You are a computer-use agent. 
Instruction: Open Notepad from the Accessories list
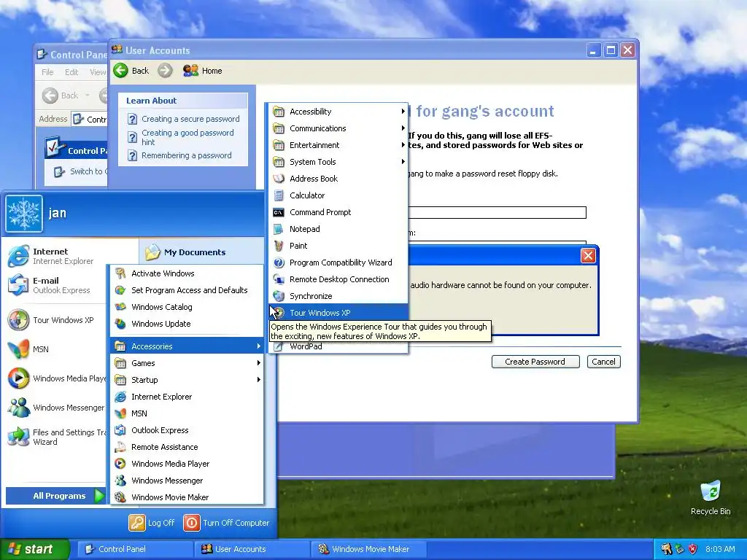click(x=338, y=229)
